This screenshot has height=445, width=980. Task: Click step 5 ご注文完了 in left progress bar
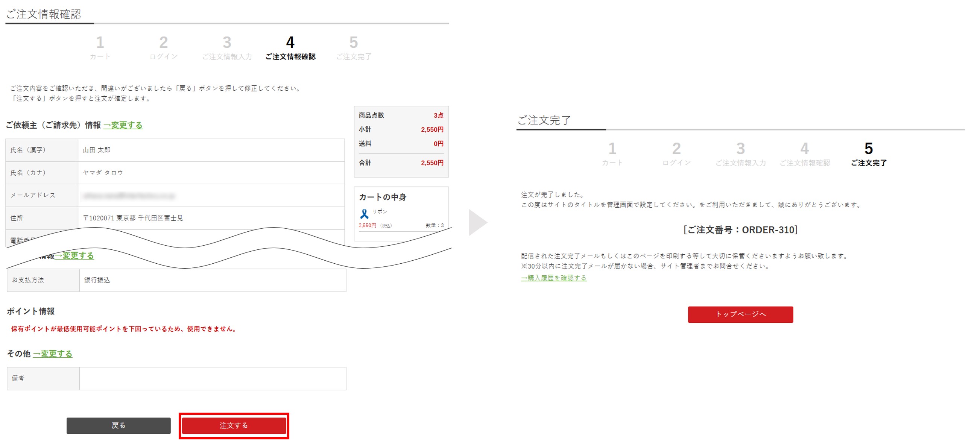[x=354, y=47]
